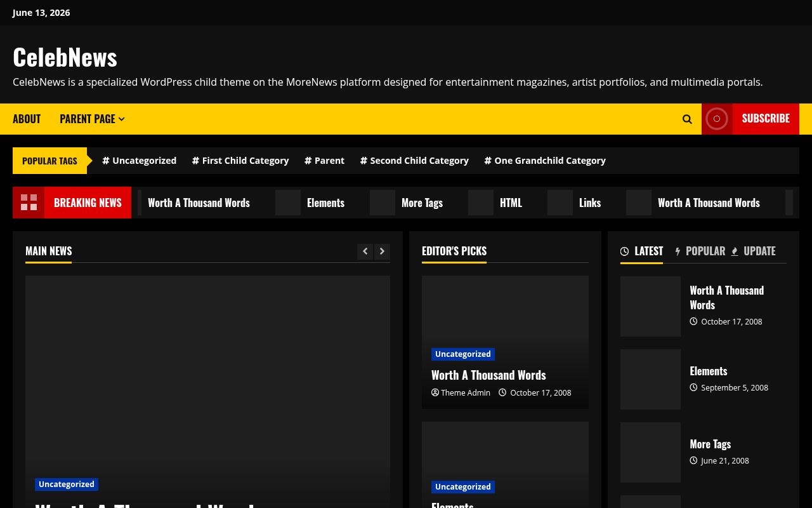
Task: Click the Elements thumbnail in breaking ticker
Action: pyautogui.click(x=288, y=203)
